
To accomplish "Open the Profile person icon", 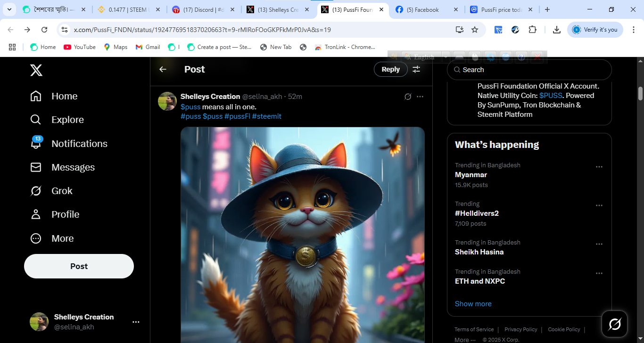I will point(36,214).
